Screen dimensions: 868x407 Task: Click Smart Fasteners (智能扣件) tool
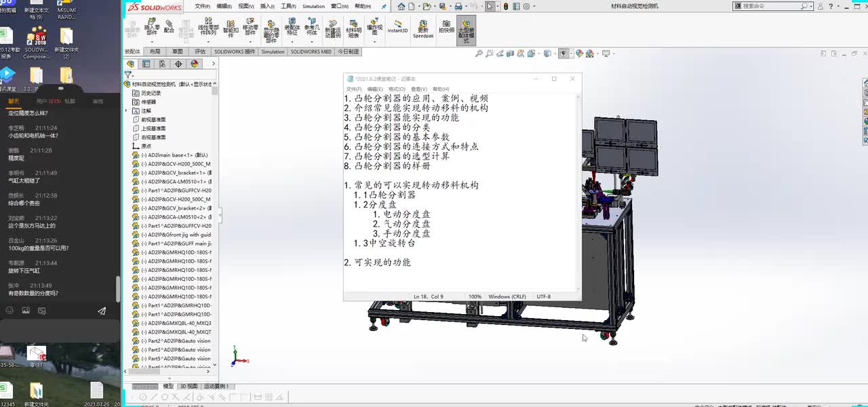point(231,28)
